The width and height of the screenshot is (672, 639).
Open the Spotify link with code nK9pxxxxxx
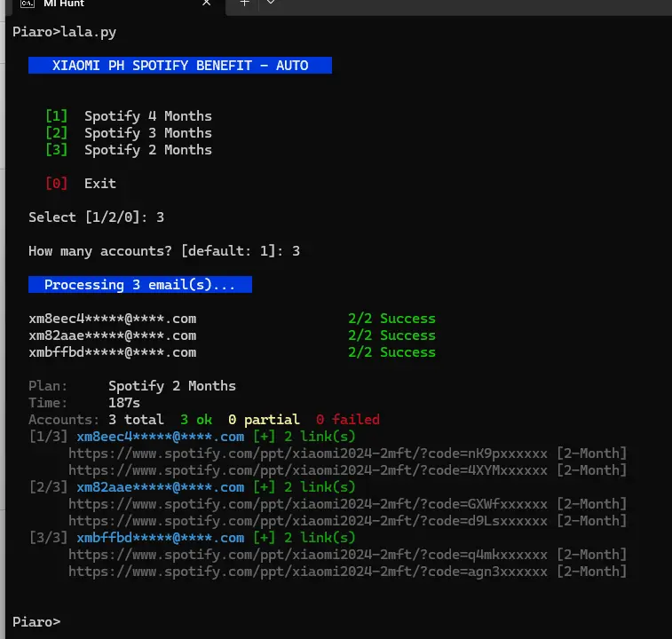(308, 454)
